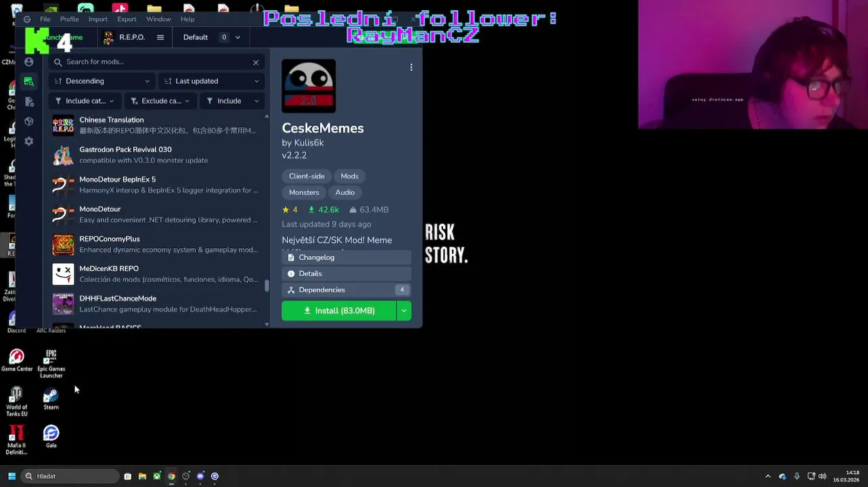Screen dimensions: 868x487
Task: Click REPOConomyPlus mod icon
Action: tap(63, 244)
